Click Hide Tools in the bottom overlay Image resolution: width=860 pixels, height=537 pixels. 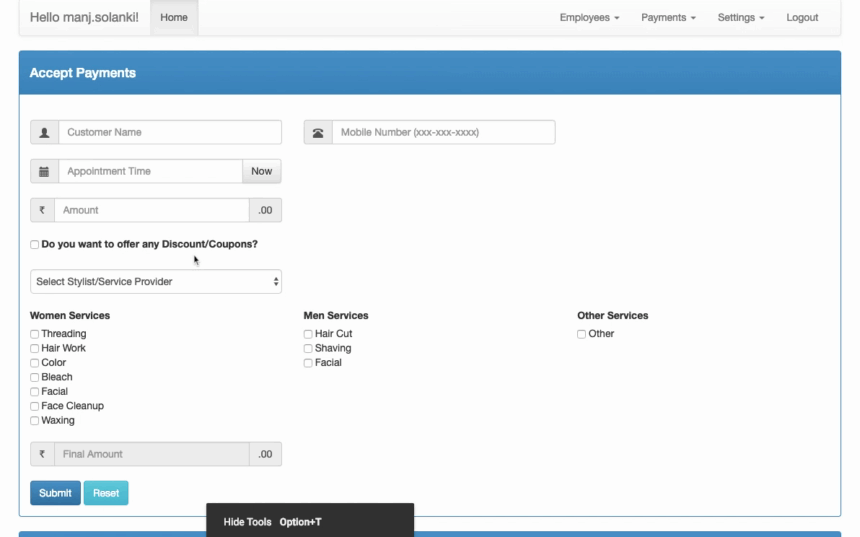(247, 522)
